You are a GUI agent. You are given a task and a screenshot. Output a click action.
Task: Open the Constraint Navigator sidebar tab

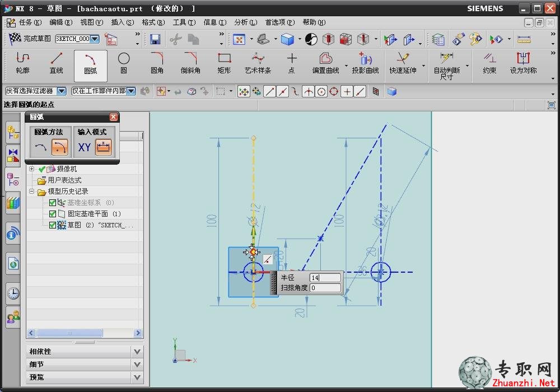(13, 157)
